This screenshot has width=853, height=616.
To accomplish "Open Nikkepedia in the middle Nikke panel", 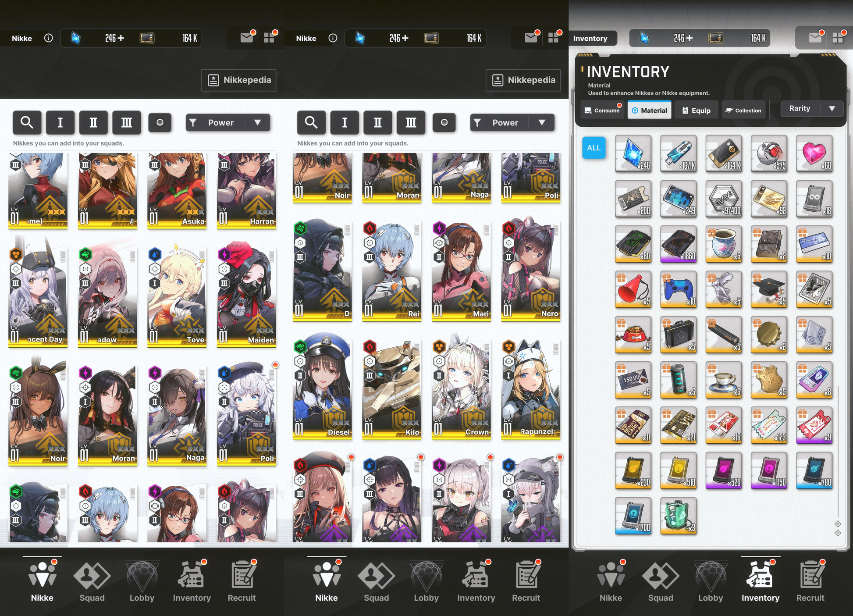I will point(523,80).
